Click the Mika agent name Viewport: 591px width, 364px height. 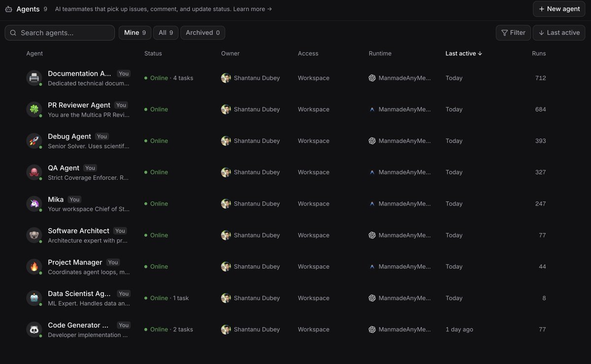click(56, 199)
